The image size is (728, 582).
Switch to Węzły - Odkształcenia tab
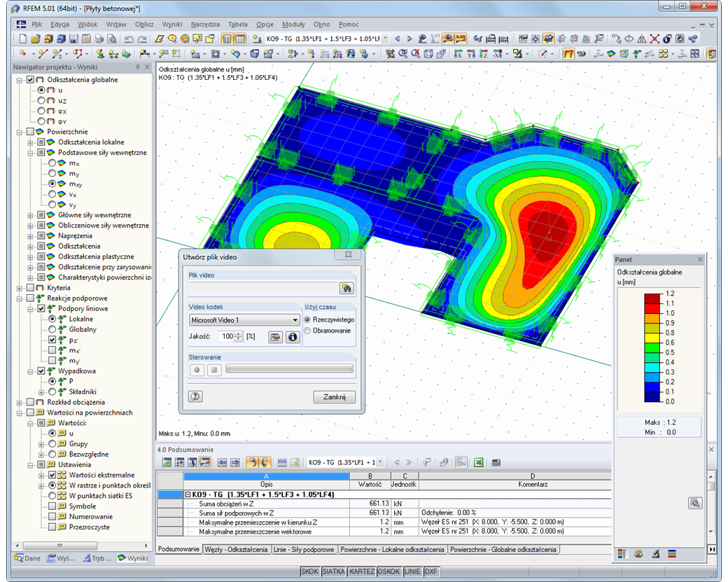(x=237, y=550)
